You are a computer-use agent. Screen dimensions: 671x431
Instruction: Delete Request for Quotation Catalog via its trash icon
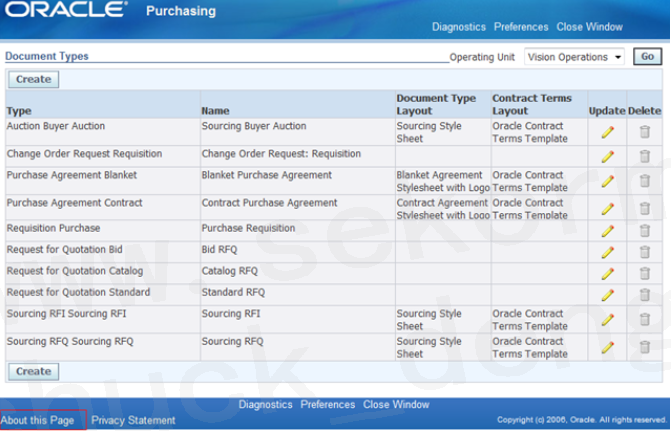[x=645, y=273]
